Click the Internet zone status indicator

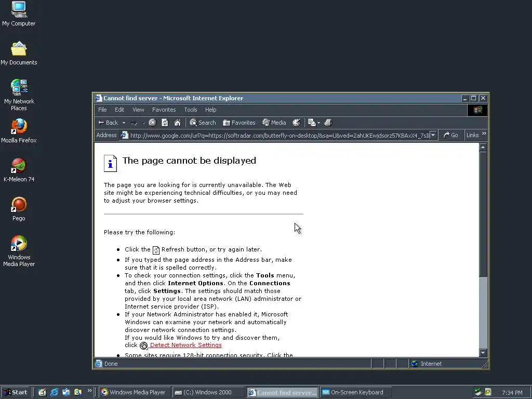click(x=428, y=364)
